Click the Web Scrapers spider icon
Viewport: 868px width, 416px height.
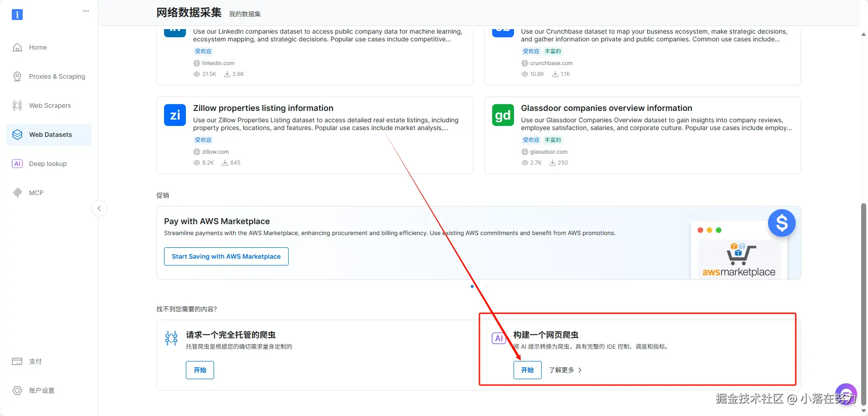[x=17, y=105]
